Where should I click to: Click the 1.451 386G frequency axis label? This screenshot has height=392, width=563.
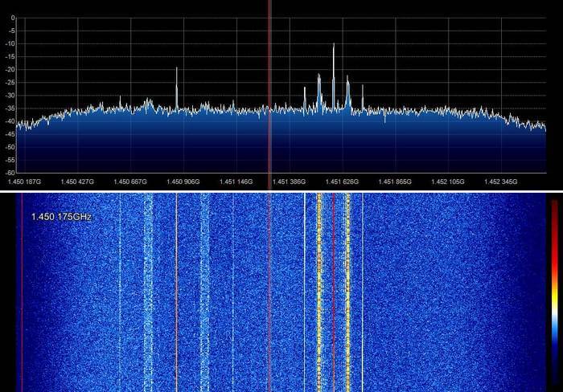289,182
